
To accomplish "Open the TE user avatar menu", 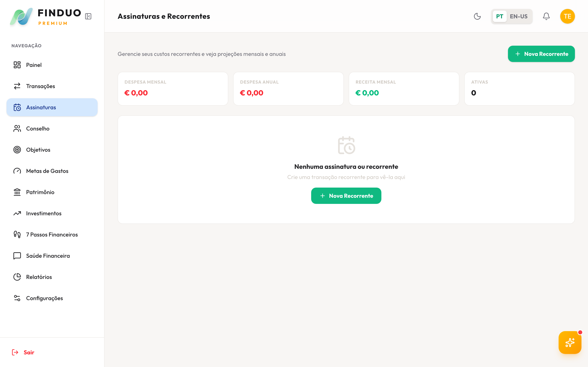I will pyautogui.click(x=567, y=16).
